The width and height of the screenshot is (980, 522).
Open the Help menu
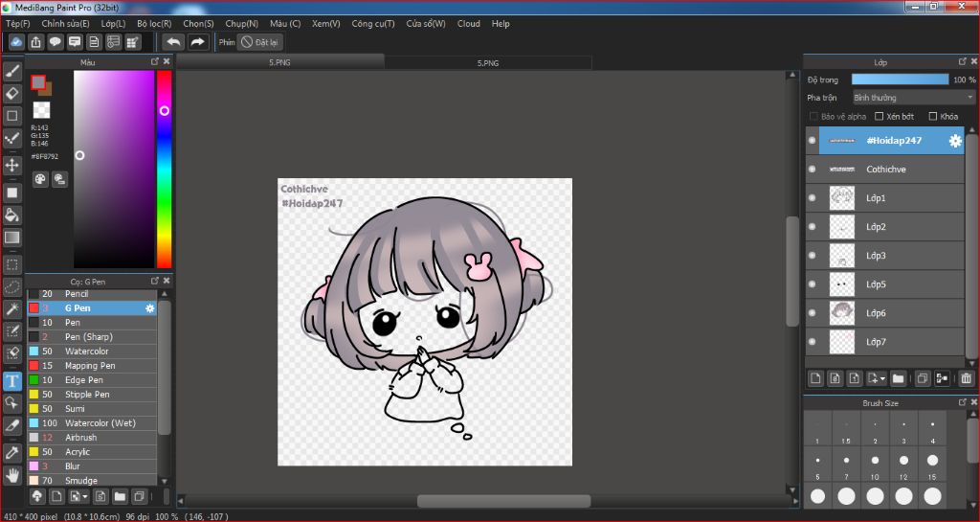pyautogui.click(x=501, y=24)
